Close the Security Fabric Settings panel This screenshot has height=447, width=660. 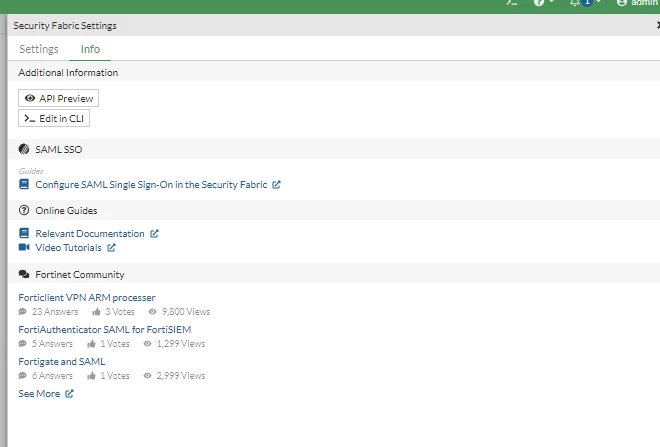[x=658, y=25]
